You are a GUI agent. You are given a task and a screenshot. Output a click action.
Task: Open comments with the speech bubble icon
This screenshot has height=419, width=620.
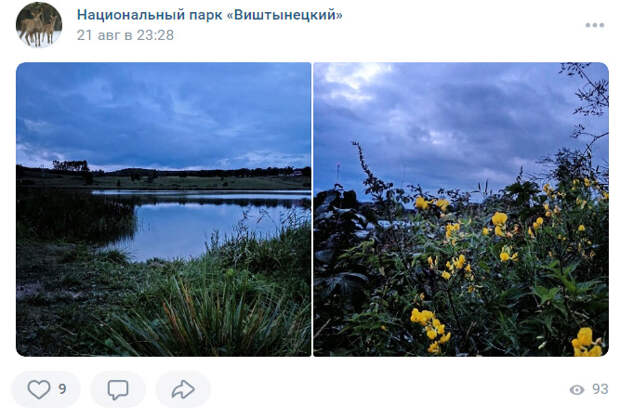point(118,390)
